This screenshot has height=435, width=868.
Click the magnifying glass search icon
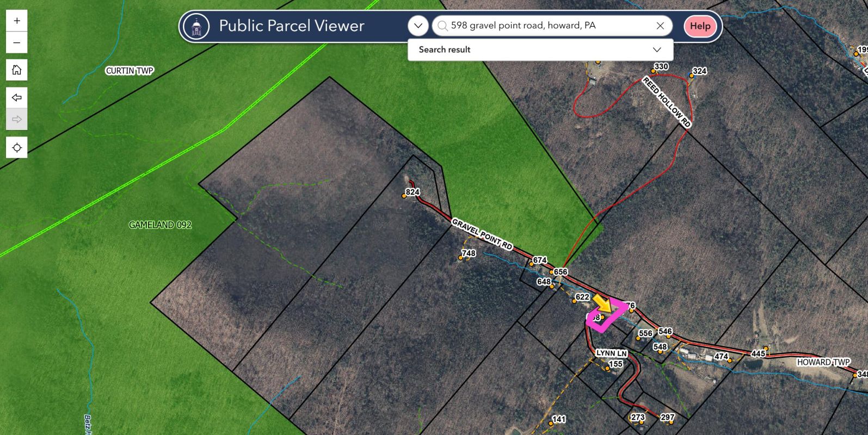click(442, 26)
